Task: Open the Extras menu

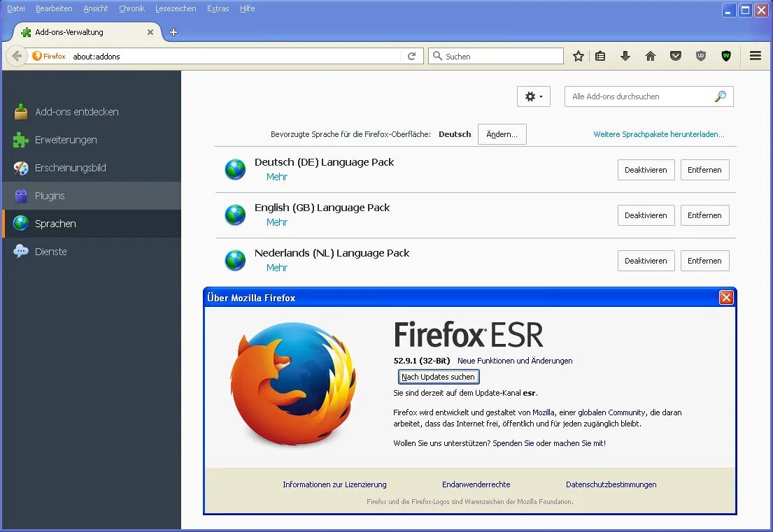Action: point(218,8)
